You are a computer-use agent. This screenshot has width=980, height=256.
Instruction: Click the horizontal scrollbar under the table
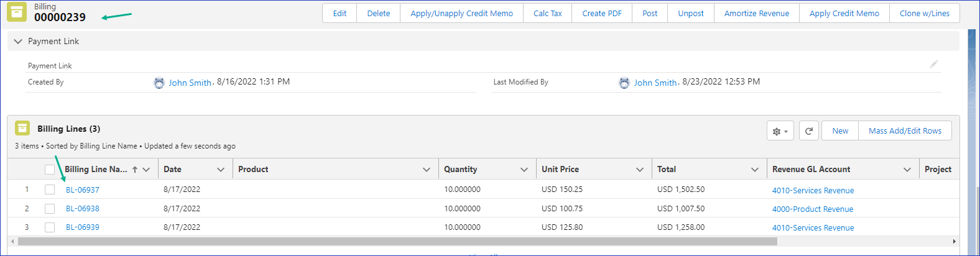coord(398,241)
